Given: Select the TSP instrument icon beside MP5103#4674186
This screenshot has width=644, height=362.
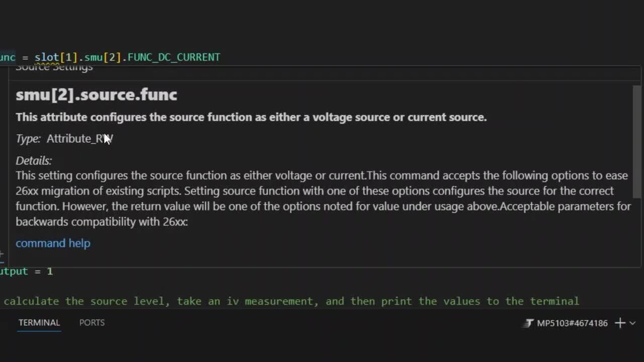Looking at the screenshot, I should (x=527, y=323).
